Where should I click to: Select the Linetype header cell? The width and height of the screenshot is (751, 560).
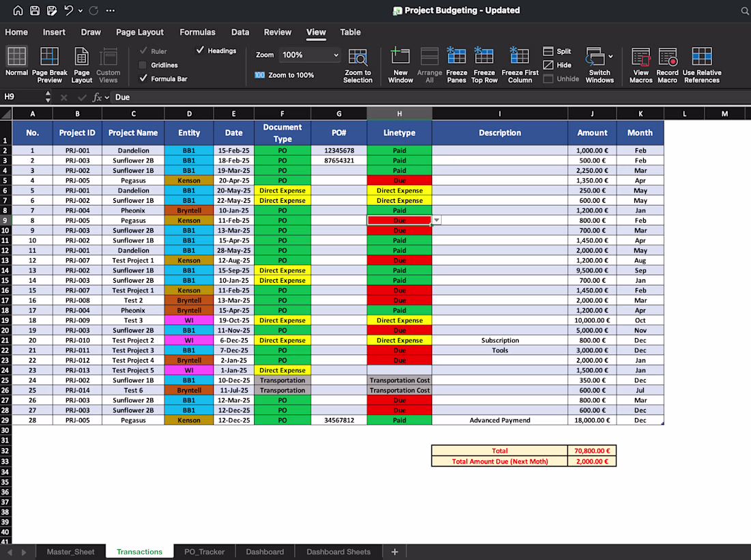click(x=399, y=132)
